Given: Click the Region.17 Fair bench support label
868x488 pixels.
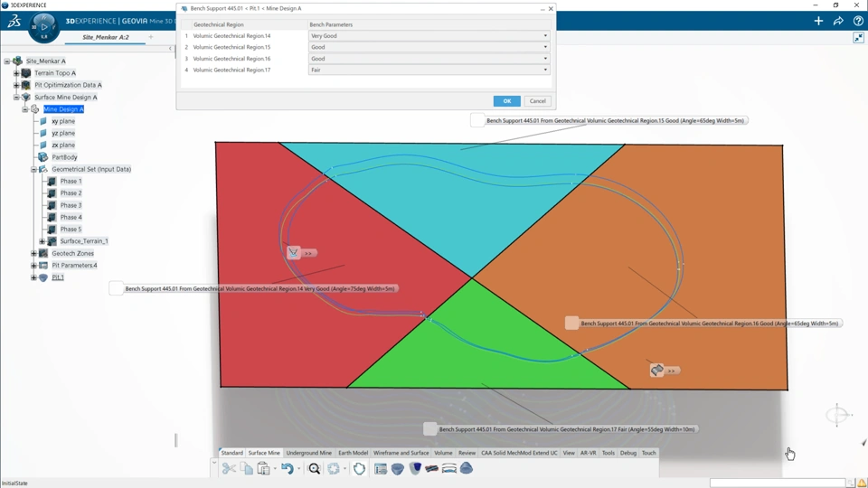Looking at the screenshot, I should pos(566,429).
